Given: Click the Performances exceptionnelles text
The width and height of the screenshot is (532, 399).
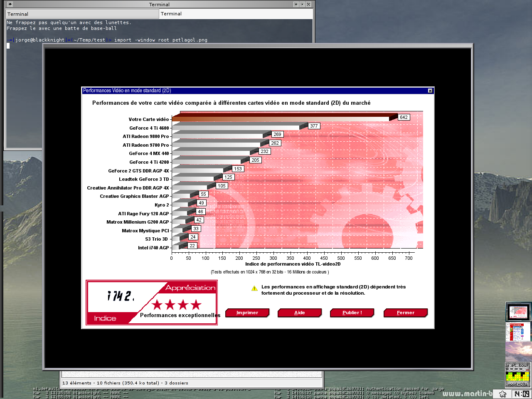Looking at the screenshot, I should (180, 315).
